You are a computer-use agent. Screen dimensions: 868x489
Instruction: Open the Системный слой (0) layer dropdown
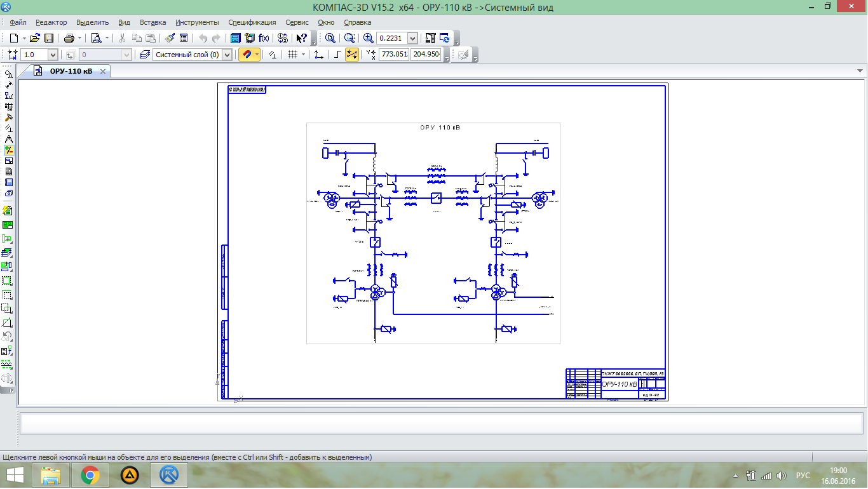coord(227,55)
